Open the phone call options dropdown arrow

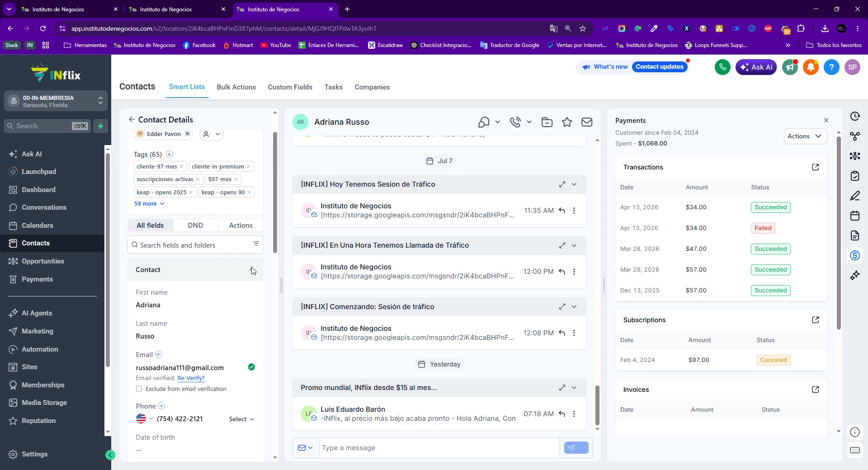pos(529,122)
